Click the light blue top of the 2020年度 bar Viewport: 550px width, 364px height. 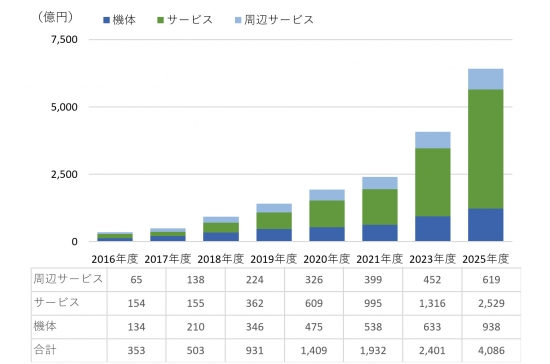pos(327,195)
